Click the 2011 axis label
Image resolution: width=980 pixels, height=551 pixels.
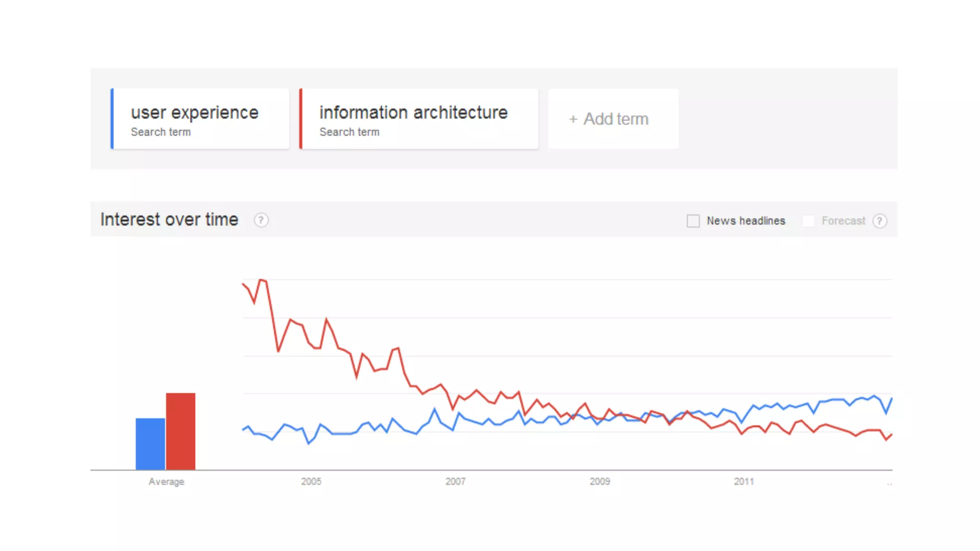(744, 482)
